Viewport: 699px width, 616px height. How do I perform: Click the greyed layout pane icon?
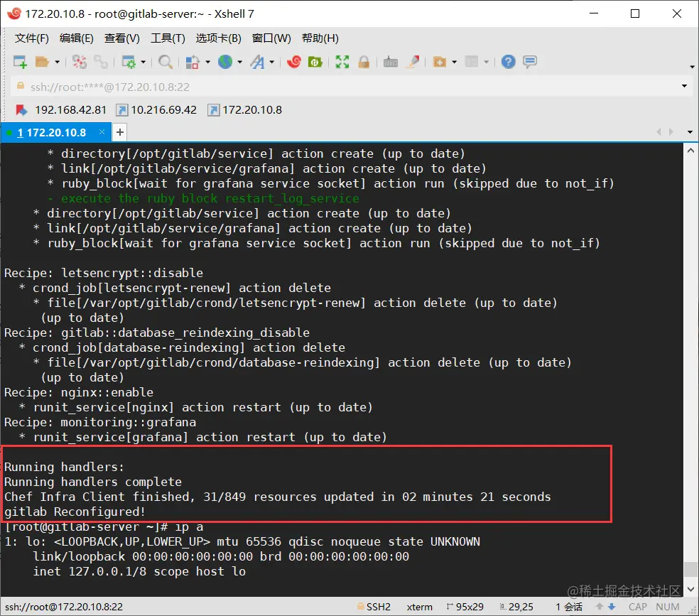pos(472,62)
